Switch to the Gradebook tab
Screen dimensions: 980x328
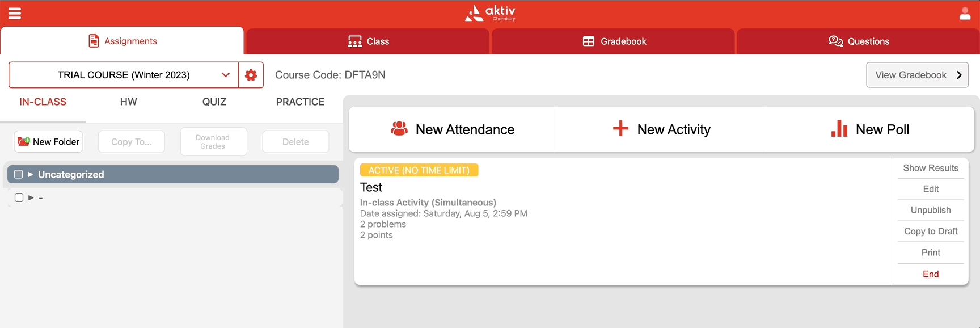click(614, 41)
